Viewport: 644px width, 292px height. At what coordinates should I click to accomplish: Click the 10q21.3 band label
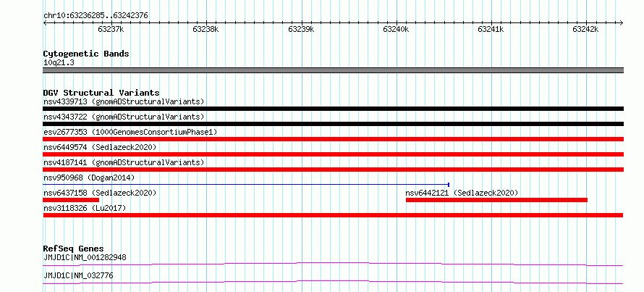coord(59,63)
